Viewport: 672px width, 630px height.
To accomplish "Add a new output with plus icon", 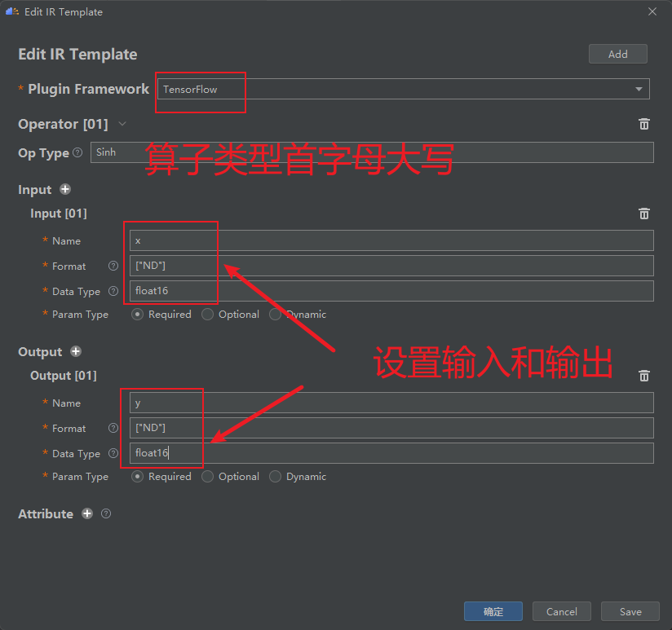I will [76, 351].
